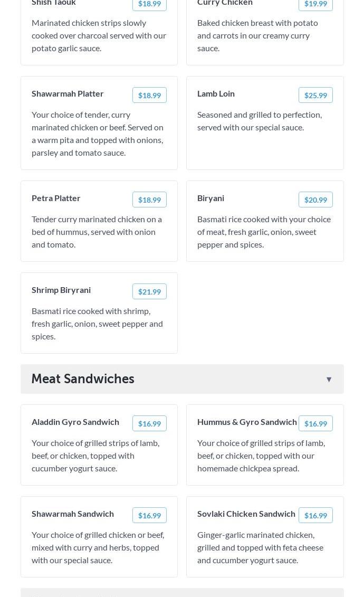The image size is (364, 597).
Task: Open the Lamb Loin menu item
Action: (x=216, y=93)
